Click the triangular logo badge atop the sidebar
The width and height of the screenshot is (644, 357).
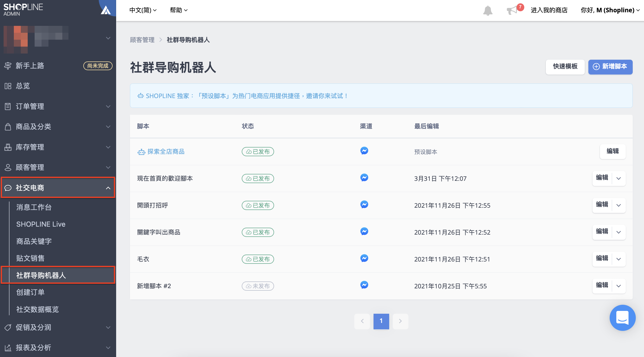(106, 10)
